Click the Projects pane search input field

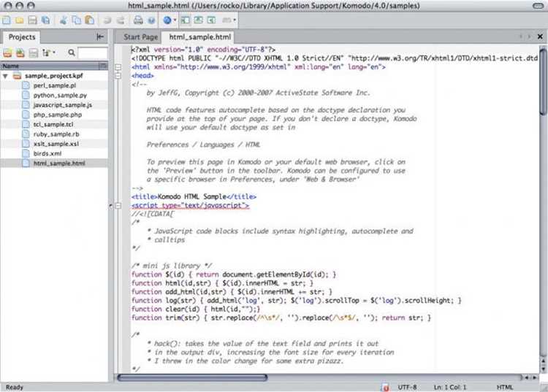pyautogui.click(x=93, y=53)
